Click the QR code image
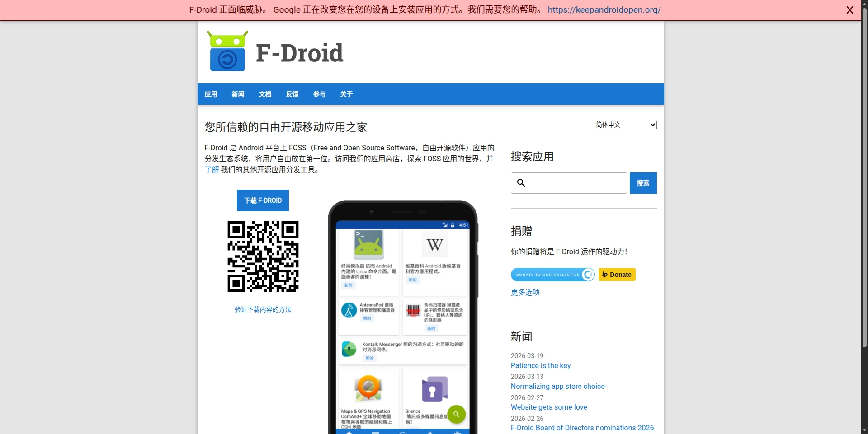Image resolution: width=868 pixels, height=434 pixels. tap(263, 256)
